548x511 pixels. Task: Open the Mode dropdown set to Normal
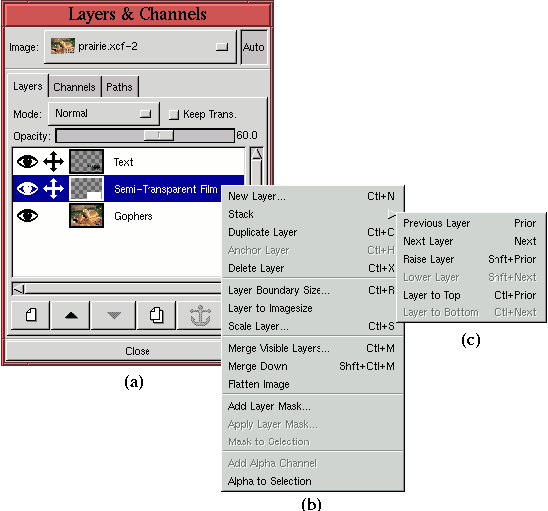[104, 114]
